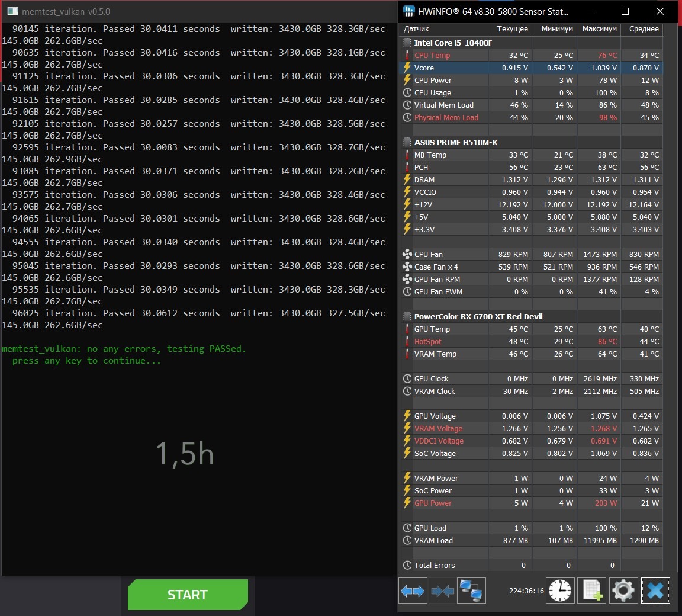Image resolution: width=682 pixels, height=616 pixels.
Task: Click the memtest_vulkan title bar icon
Action: pos(13,11)
